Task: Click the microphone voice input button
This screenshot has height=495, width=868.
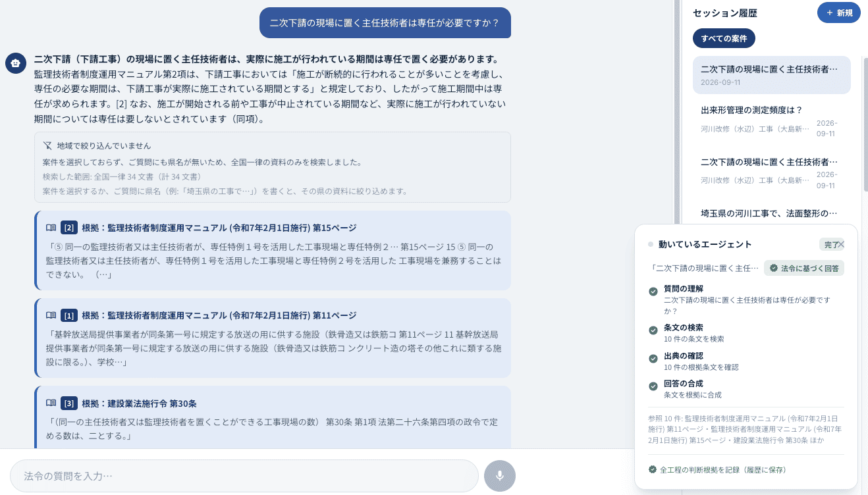Action: pyautogui.click(x=500, y=476)
